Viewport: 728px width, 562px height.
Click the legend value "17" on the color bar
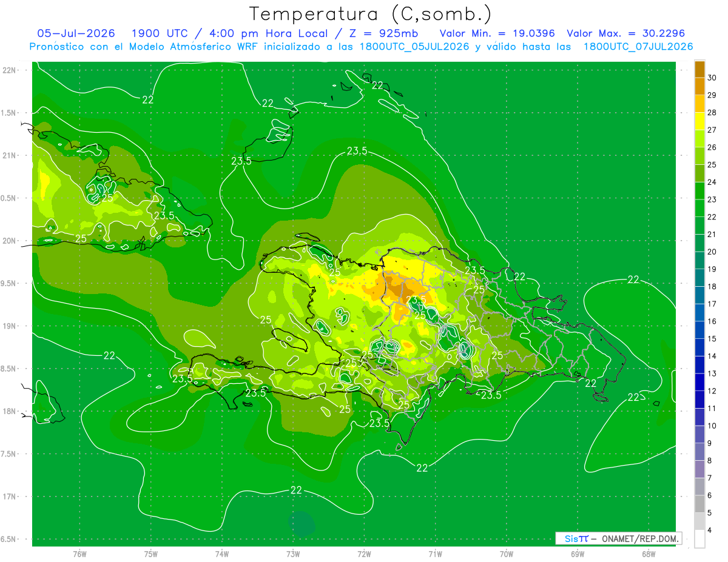pyautogui.click(x=713, y=304)
